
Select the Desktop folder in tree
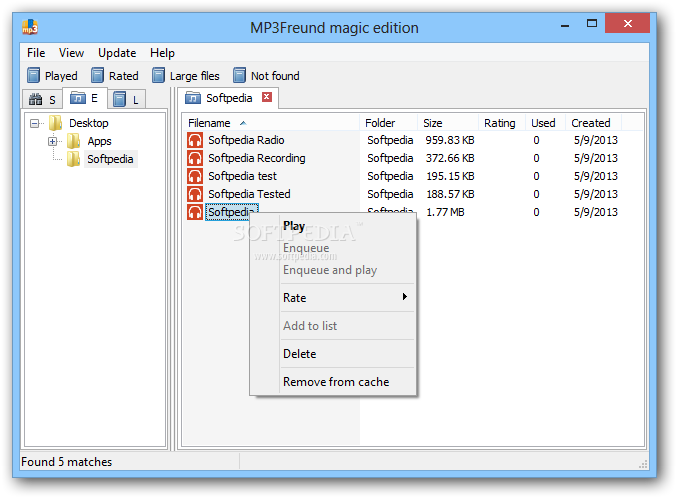[89, 123]
